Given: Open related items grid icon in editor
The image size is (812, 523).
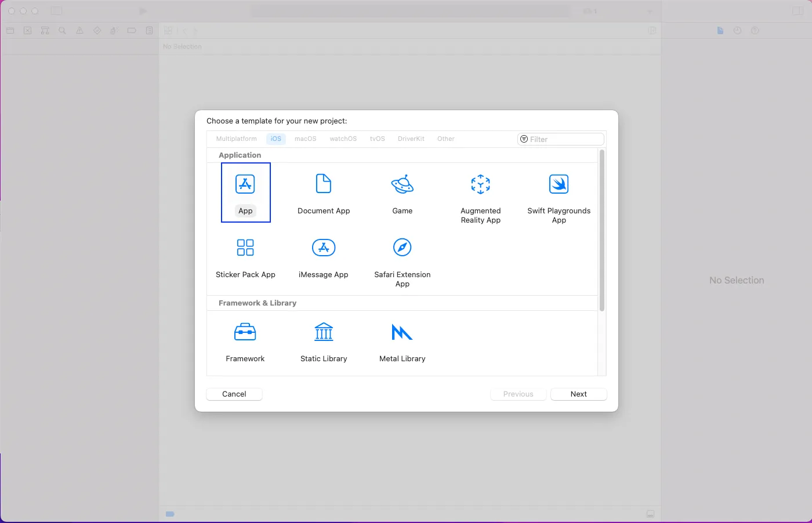Looking at the screenshot, I should pos(168,31).
